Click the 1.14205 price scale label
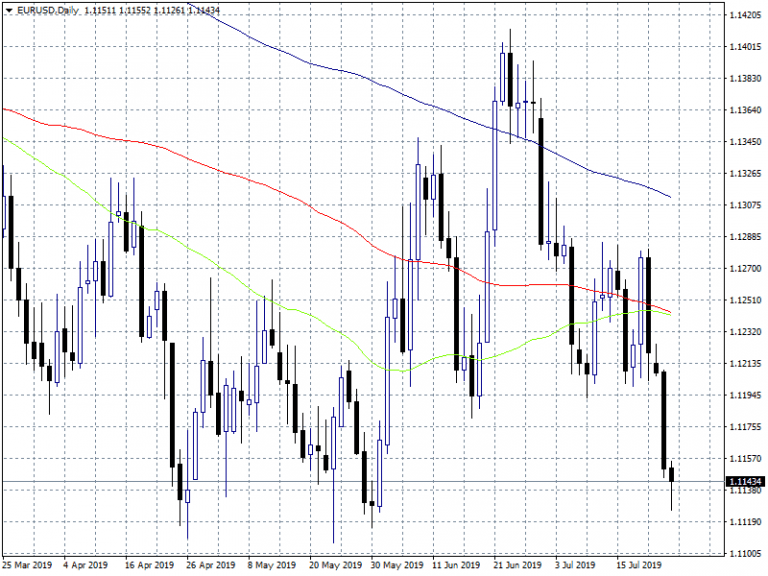768x576 pixels. pos(746,16)
